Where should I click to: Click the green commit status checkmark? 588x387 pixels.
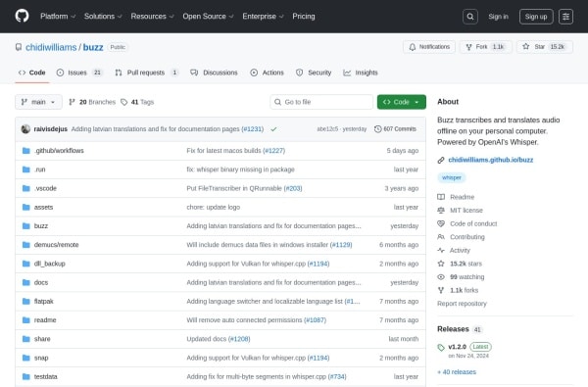(x=273, y=129)
